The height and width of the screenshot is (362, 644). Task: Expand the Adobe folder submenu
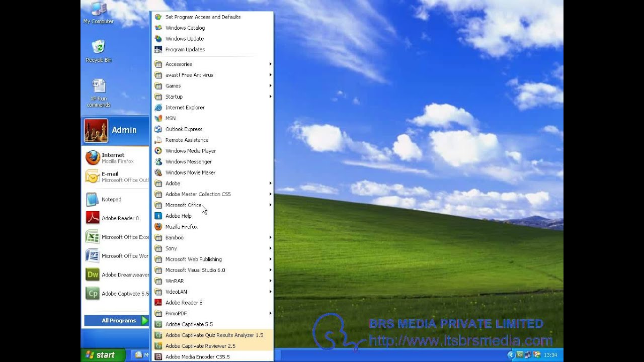(x=212, y=183)
